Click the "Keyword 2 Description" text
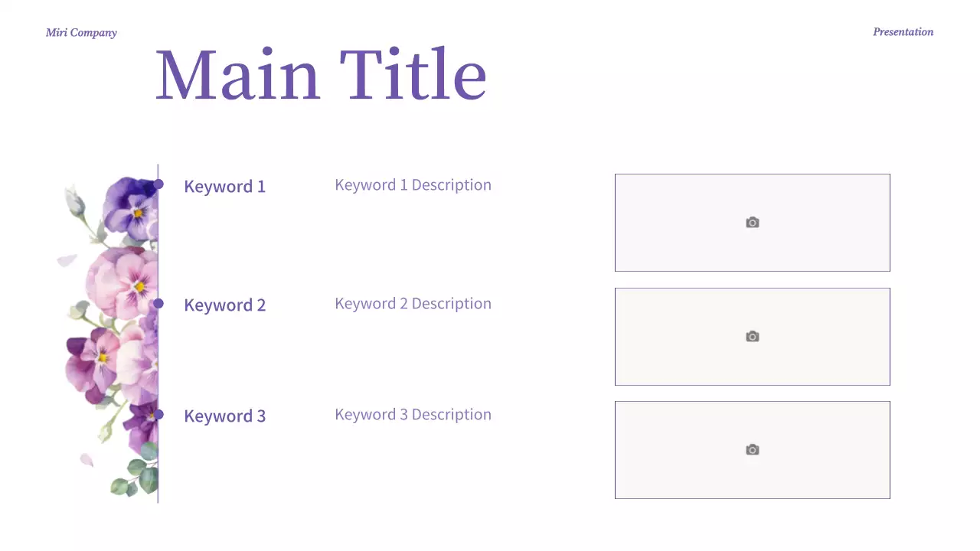This screenshot has height=551, width=980. click(x=413, y=304)
